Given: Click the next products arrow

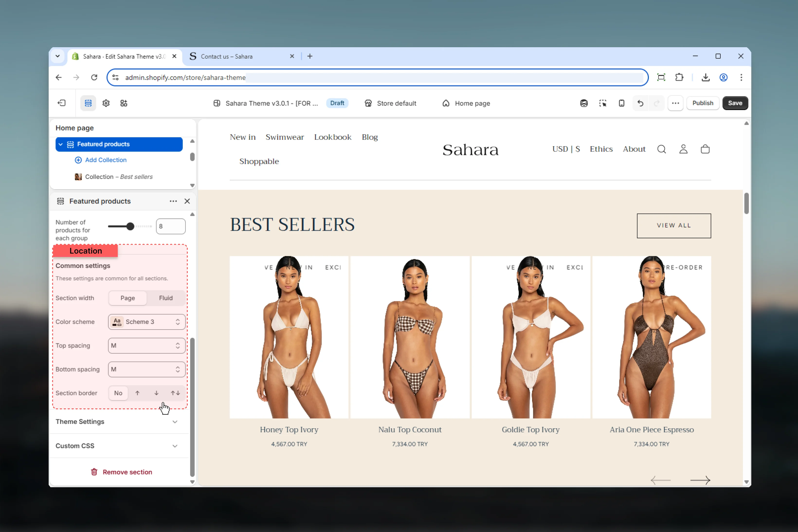Looking at the screenshot, I should [x=700, y=480].
